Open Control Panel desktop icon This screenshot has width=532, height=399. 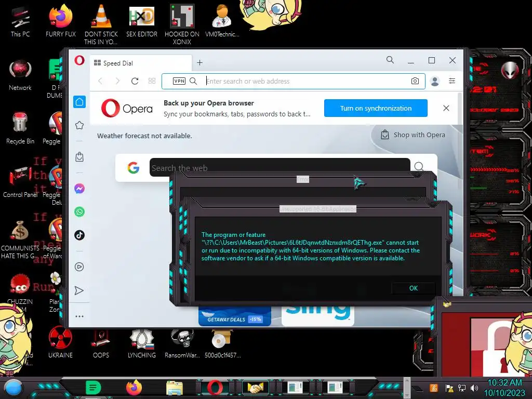coord(20,182)
